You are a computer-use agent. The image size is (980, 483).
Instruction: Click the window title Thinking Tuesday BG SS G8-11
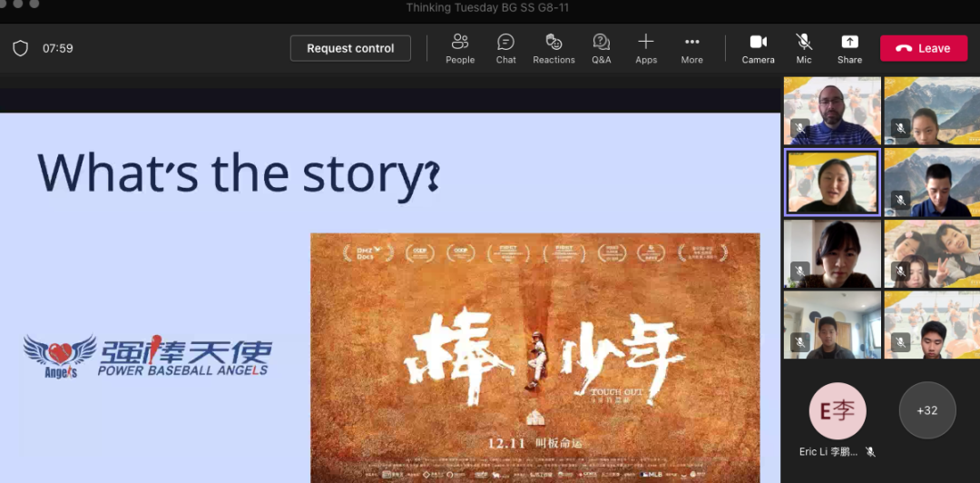[x=487, y=7]
